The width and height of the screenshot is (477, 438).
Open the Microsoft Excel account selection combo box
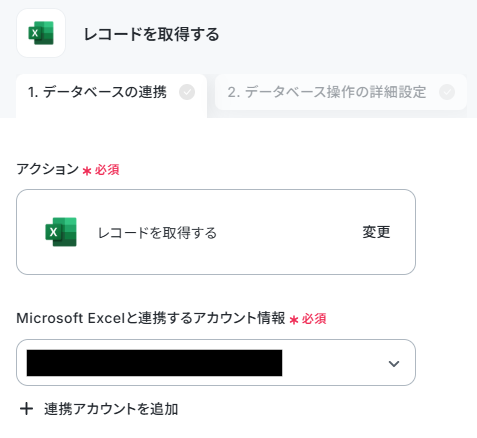(x=216, y=363)
